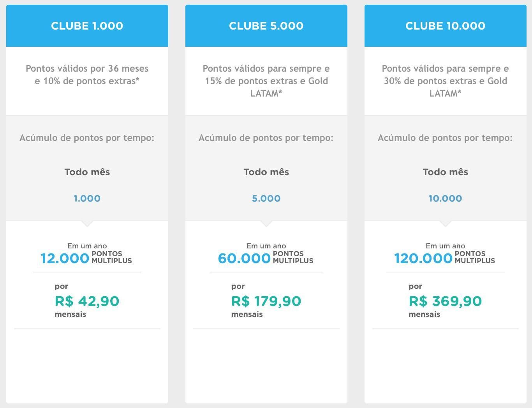The image size is (532, 408).
Task: Click the pointer arrow under Clube 5.000 accumulation
Action: coord(266,223)
